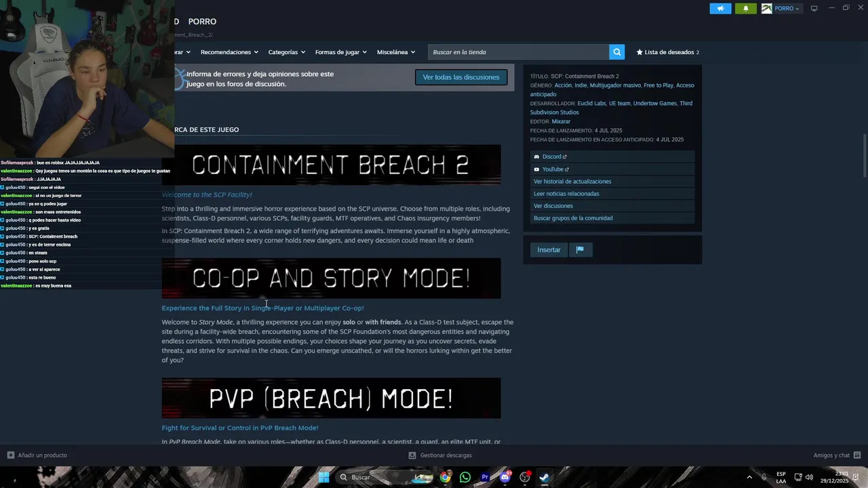Click the Insertar button
This screenshot has width=868, height=488.
click(x=549, y=250)
